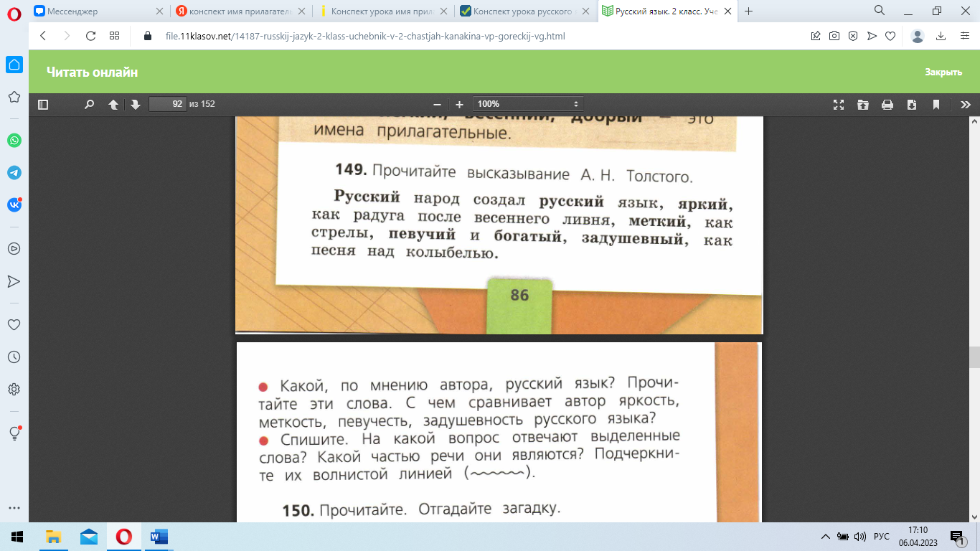
Task: Expand PDF tools with double-chevron button
Action: tap(965, 105)
